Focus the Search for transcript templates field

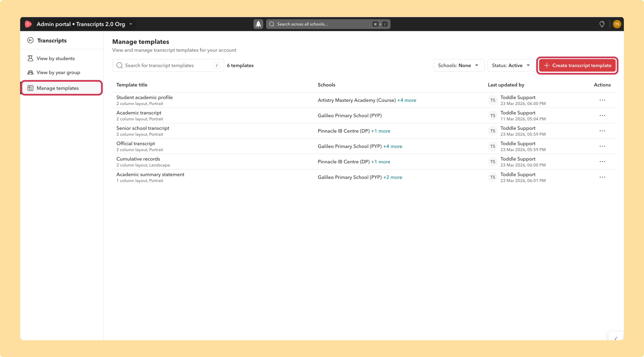point(168,65)
